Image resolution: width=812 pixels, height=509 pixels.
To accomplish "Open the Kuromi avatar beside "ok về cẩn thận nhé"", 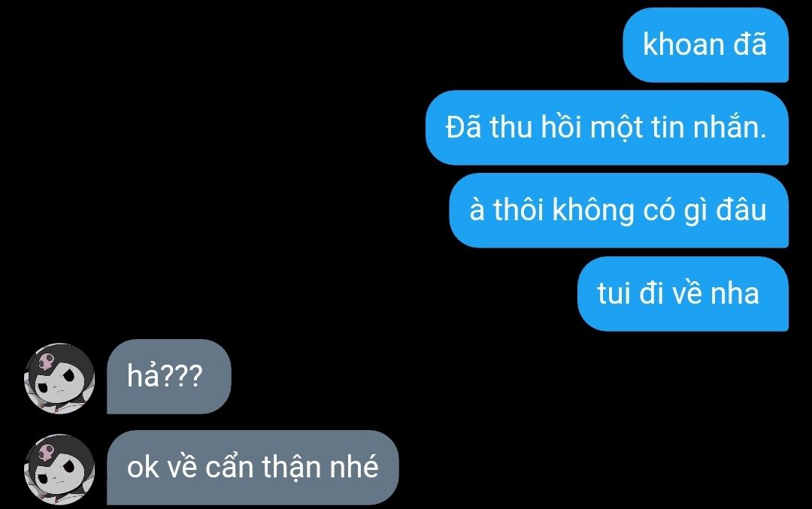I will 59,470.
